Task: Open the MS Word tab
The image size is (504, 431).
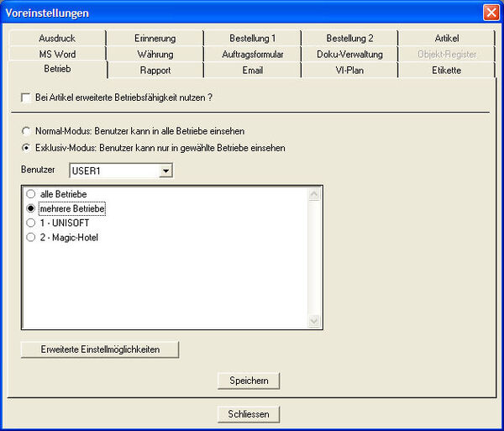Action: click(57, 55)
